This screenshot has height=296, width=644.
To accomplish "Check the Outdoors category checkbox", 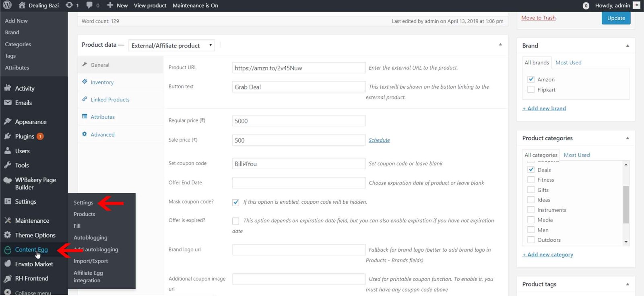I will pyautogui.click(x=531, y=240).
